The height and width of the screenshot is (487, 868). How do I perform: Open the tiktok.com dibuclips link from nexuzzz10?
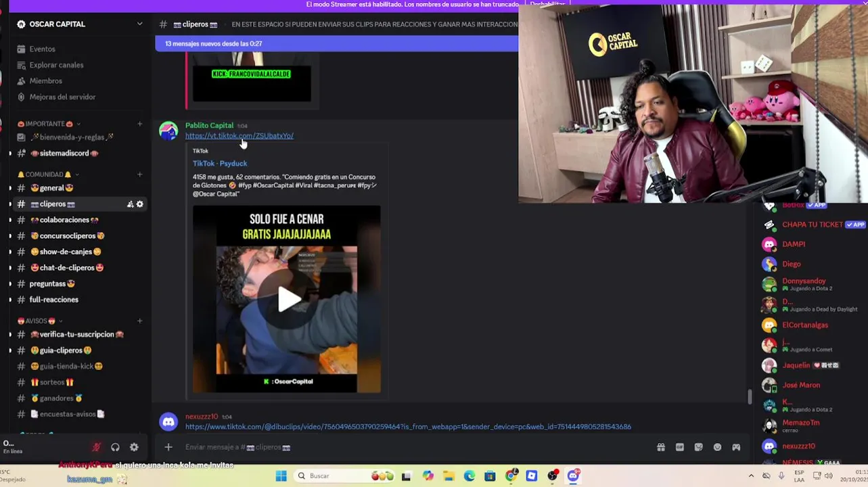point(408,427)
